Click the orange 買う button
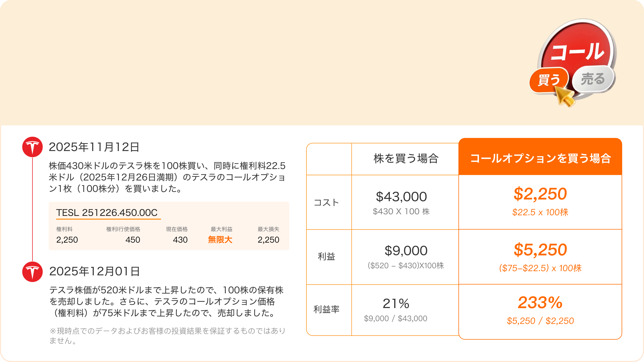This screenshot has width=644, height=362. pos(549,80)
